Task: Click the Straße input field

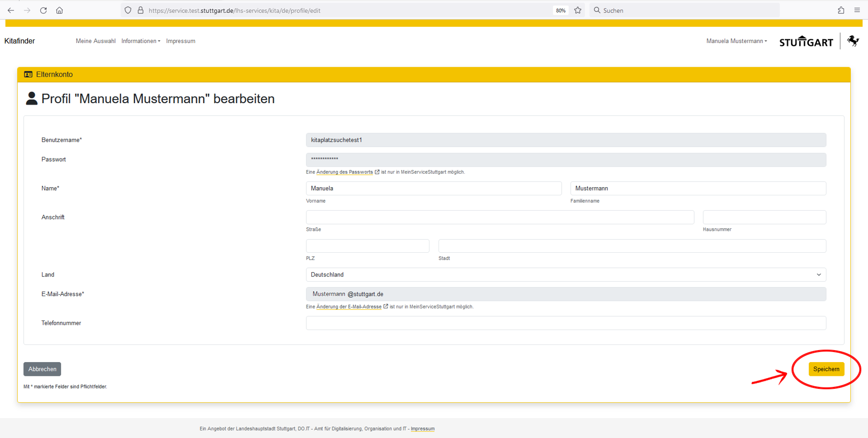Action: 500,217
